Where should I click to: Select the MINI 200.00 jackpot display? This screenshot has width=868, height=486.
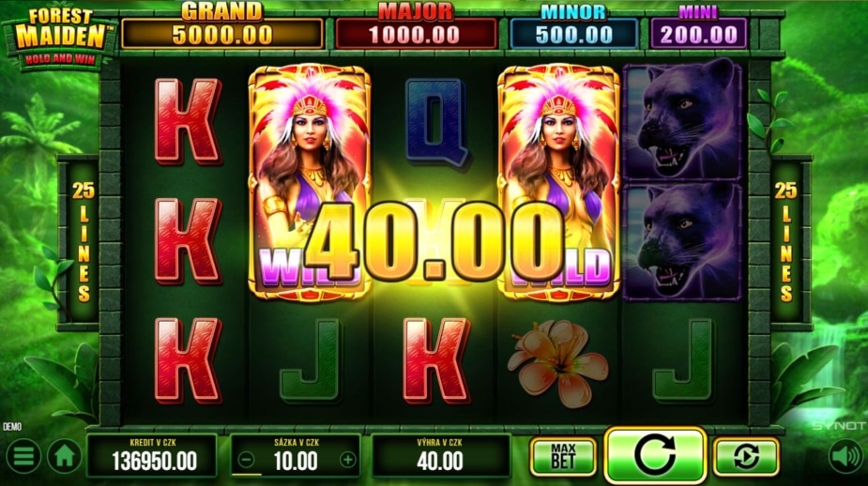coord(698,27)
